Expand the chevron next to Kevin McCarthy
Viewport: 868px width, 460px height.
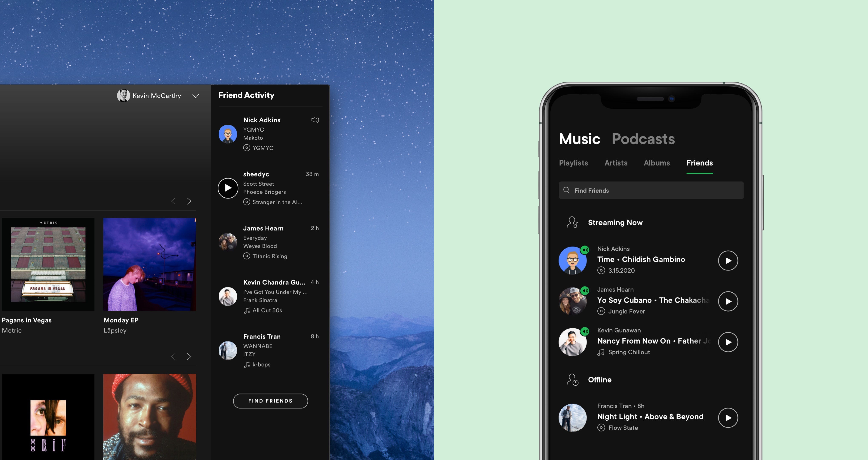tap(195, 95)
